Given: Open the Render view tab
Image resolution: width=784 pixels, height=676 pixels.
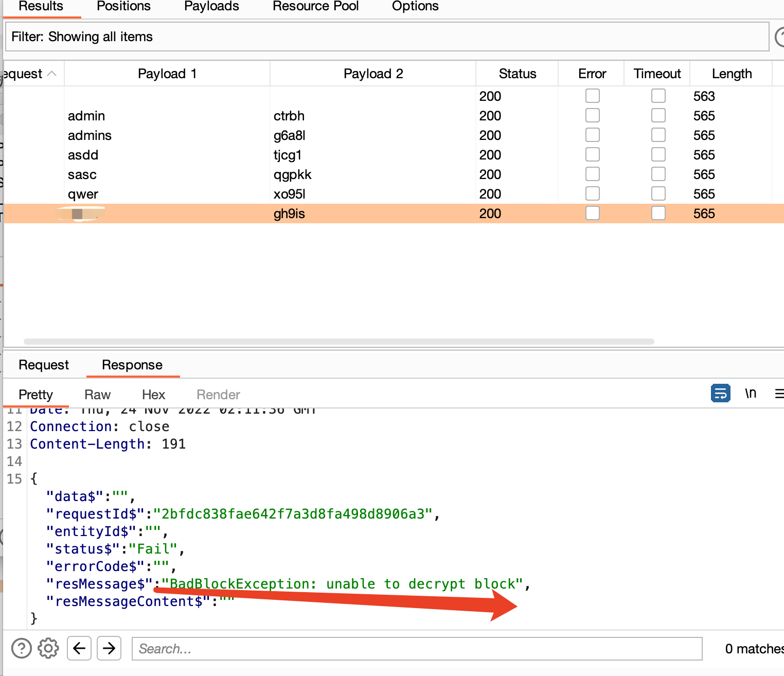Looking at the screenshot, I should (218, 395).
